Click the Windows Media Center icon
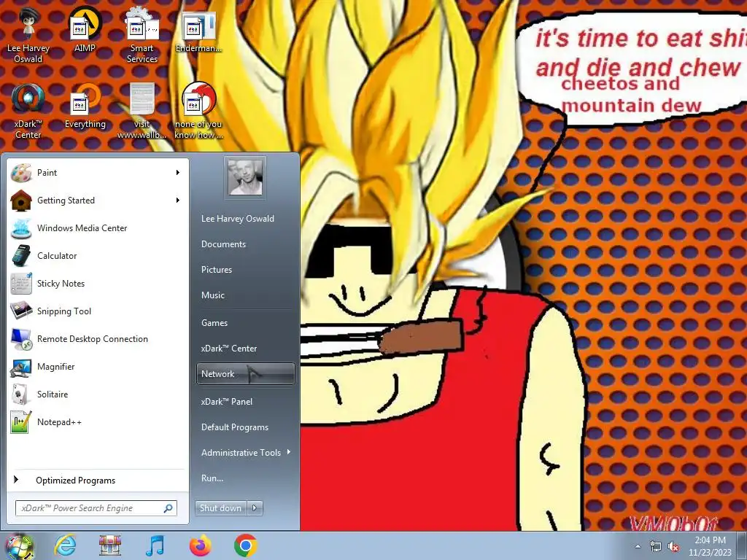This screenshot has width=747, height=560. click(21, 228)
